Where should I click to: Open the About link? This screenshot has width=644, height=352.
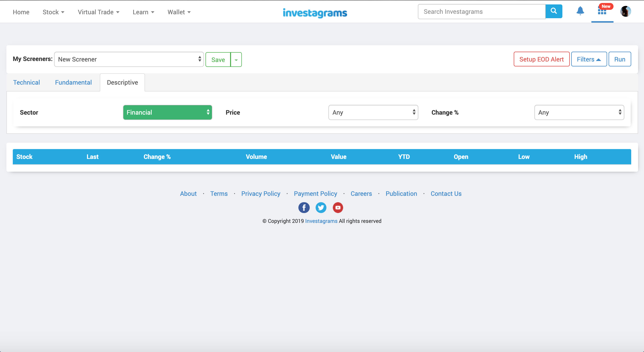coord(188,194)
